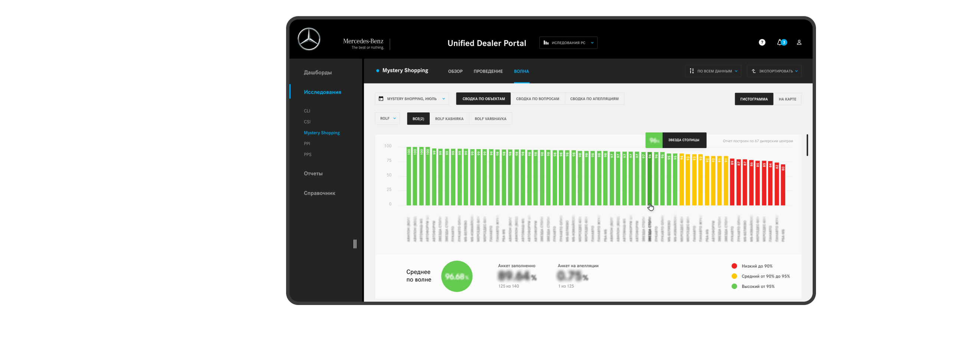This screenshot has width=980, height=364.
Task: Select Сводка по объектам view
Action: [483, 99]
